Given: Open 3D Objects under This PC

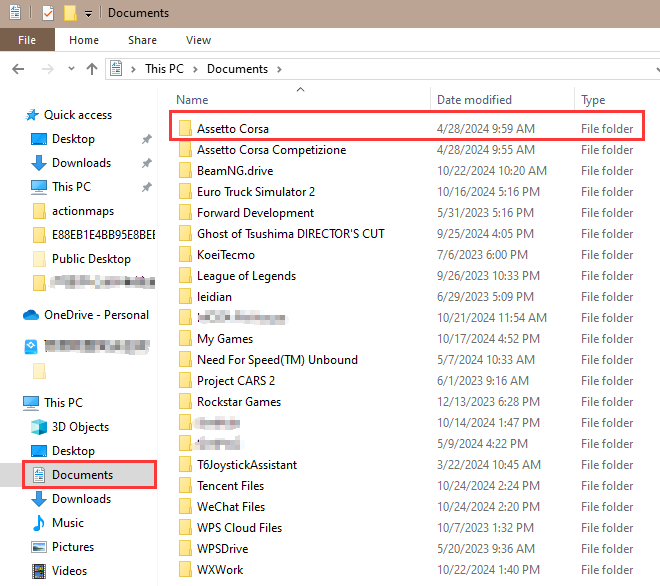Looking at the screenshot, I should click(x=80, y=427).
